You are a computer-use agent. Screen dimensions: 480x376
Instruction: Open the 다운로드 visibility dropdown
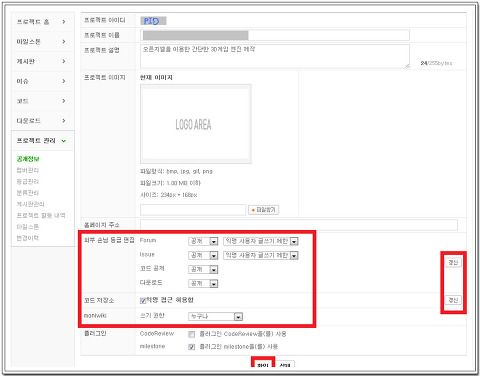(x=203, y=283)
